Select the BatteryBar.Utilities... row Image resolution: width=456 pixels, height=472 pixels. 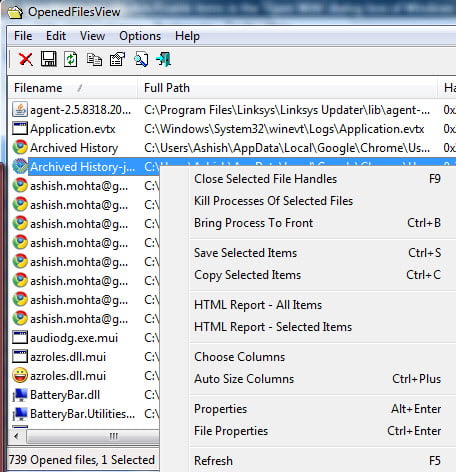[x=84, y=414]
